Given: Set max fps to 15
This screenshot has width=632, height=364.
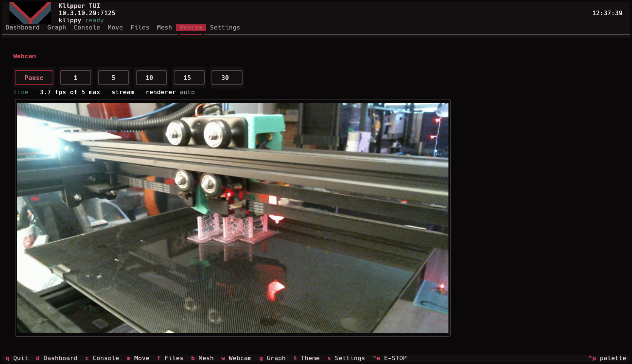Looking at the screenshot, I should [x=189, y=78].
